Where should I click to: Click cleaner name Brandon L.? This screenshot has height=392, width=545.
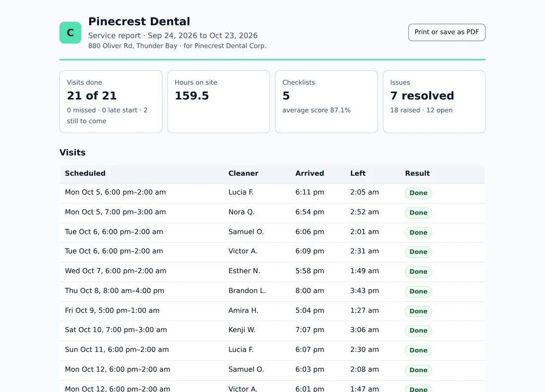click(x=247, y=291)
